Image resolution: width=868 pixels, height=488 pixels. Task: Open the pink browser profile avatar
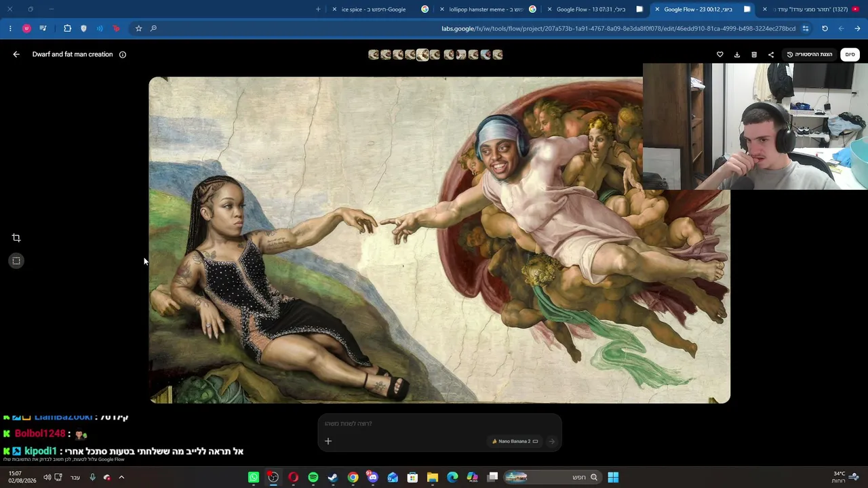point(26,28)
